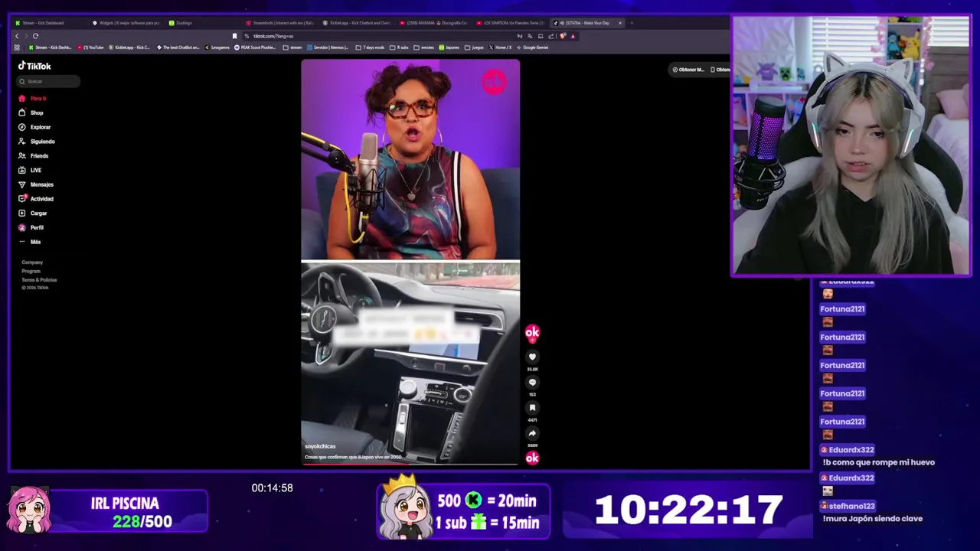Expand the Más options menu

tap(30, 242)
